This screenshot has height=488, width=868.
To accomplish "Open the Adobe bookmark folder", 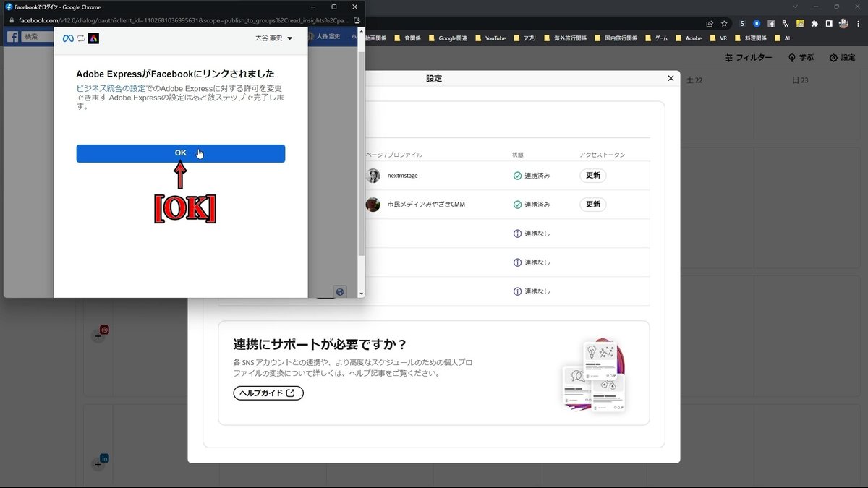I will pyautogui.click(x=689, y=38).
